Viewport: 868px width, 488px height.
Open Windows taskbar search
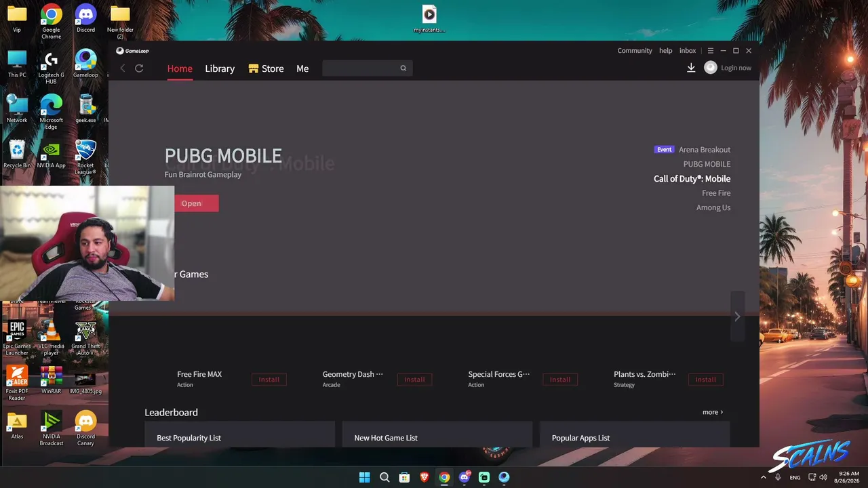(384, 477)
